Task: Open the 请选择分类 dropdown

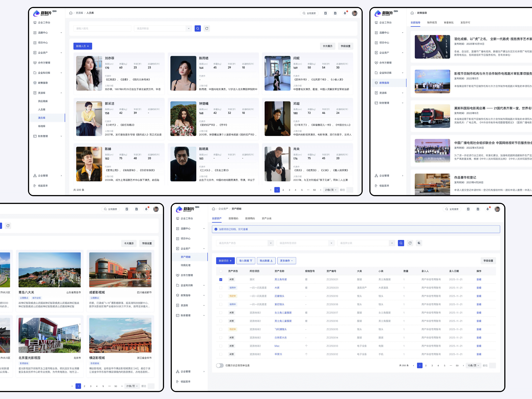Action: pyautogui.click(x=366, y=243)
